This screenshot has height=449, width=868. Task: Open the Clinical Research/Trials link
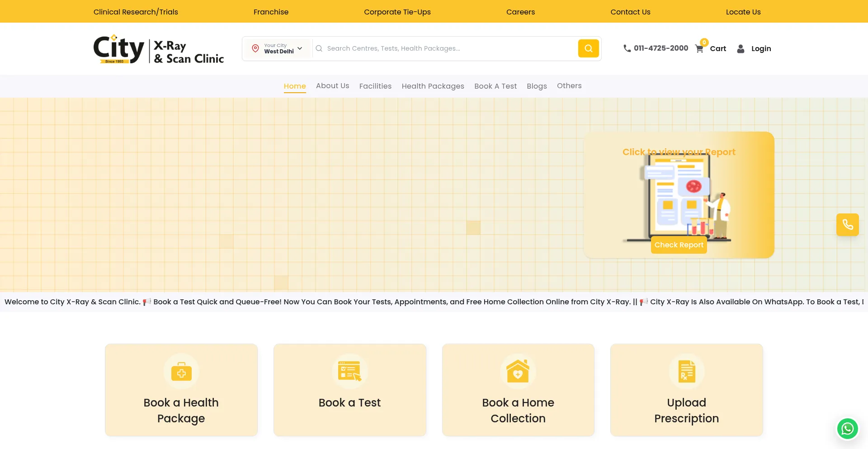tap(136, 12)
